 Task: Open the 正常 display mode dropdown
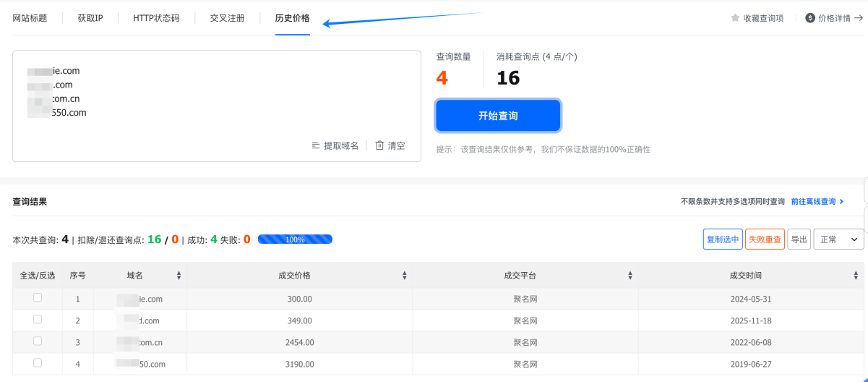pos(838,239)
